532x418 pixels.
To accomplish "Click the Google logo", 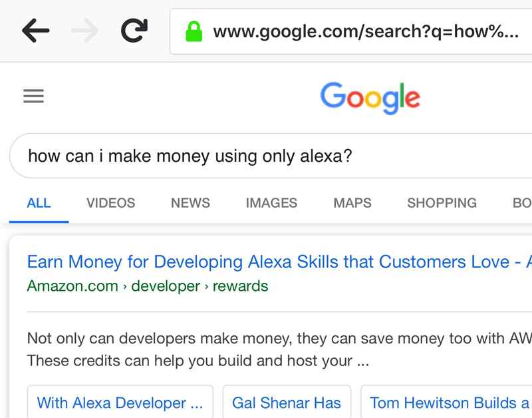I will (x=370, y=97).
